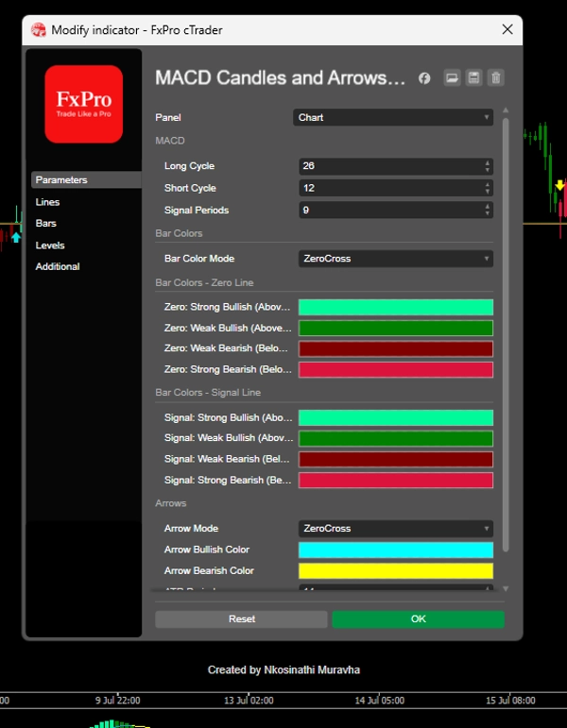The width and height of the screenshot is (567, 728).
Task: Click the MACD Candles and Arrows title
Action: click(280, 78)
